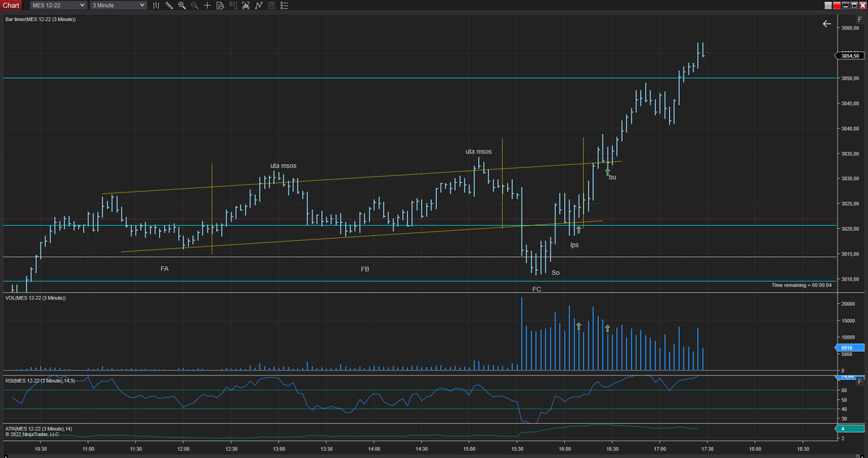Click the 20000 volume axis label

tap(847, 304)
